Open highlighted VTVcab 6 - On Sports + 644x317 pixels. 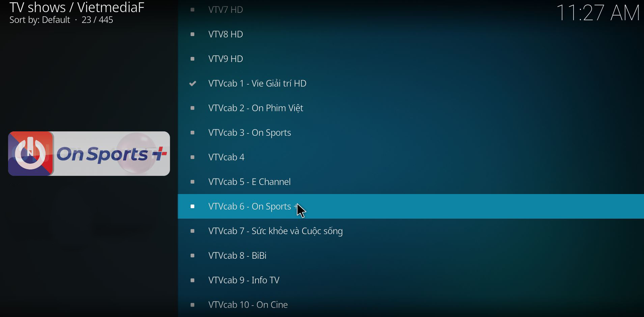(411, 207)
